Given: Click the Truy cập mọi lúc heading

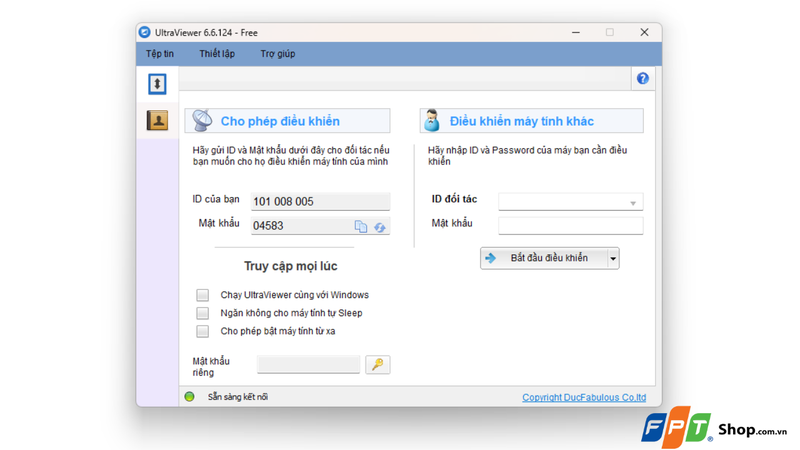Looking at the screenshot, I should pos(290,266).
